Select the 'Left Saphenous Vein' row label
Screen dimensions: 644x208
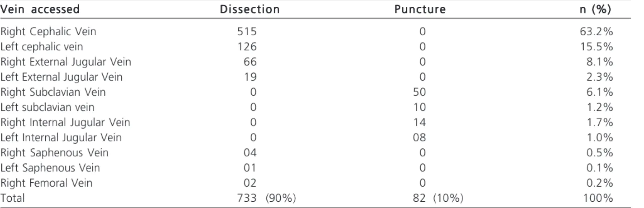(x=50, y=168)
